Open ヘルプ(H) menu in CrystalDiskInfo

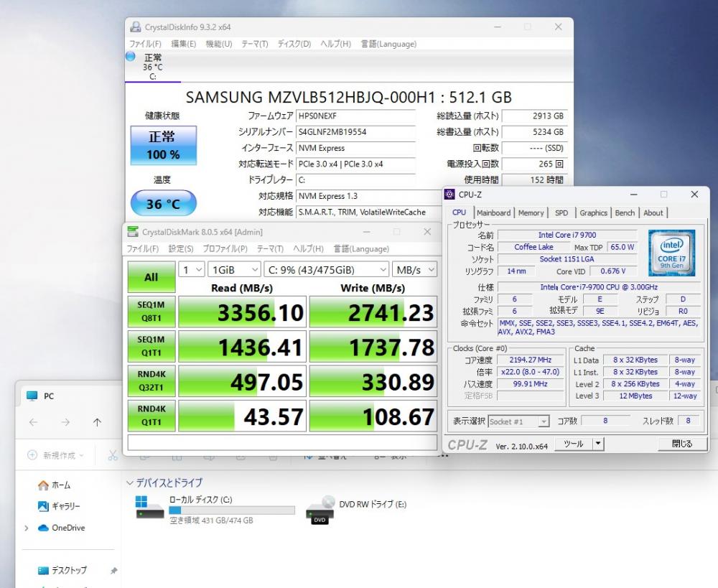click(335, 44)
